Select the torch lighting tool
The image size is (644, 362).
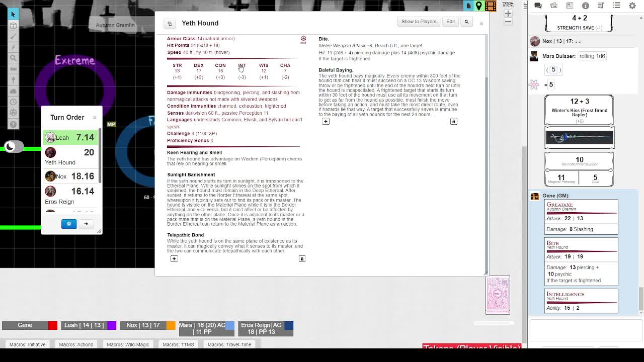[13, 80]
